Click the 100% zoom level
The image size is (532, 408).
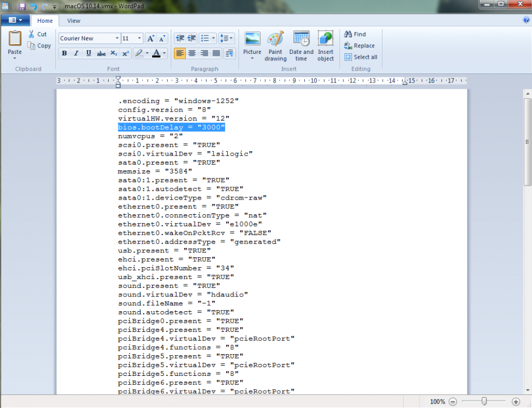[x=437, y=401]
